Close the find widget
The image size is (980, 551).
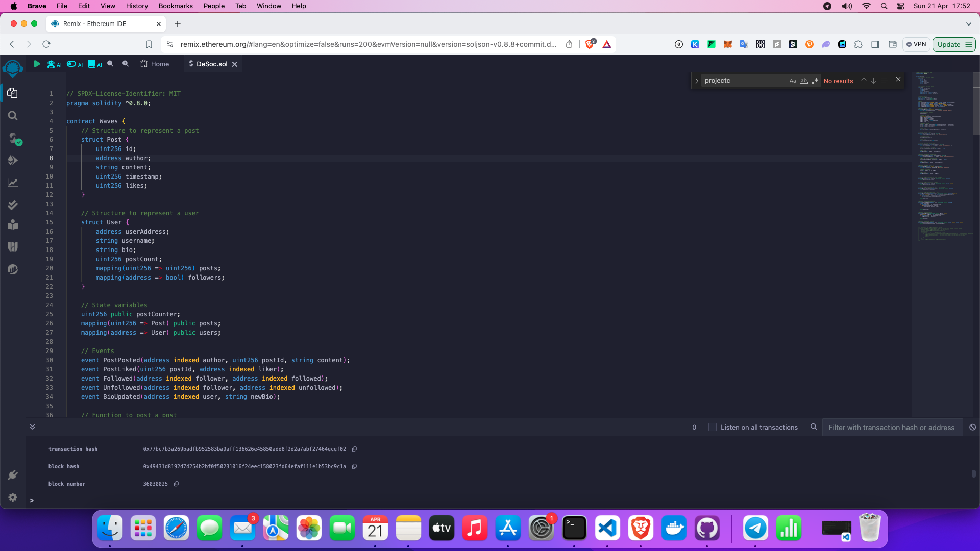898,79
